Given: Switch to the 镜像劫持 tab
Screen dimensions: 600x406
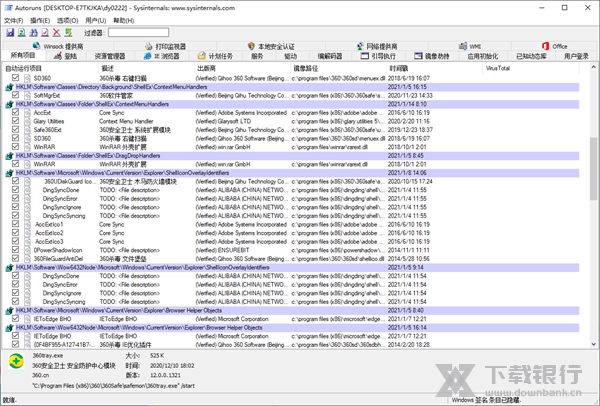Looking at the screenshot, I should 432,56.
